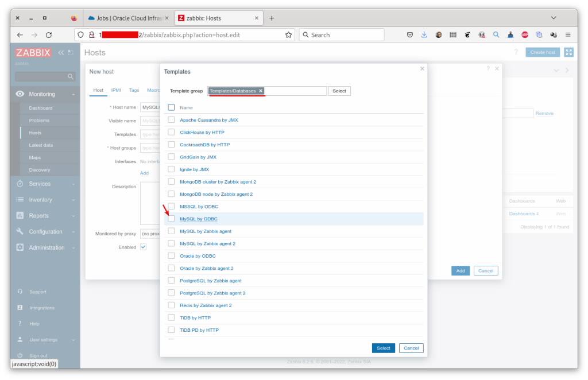Click the site security shield icon

(80, 35)
